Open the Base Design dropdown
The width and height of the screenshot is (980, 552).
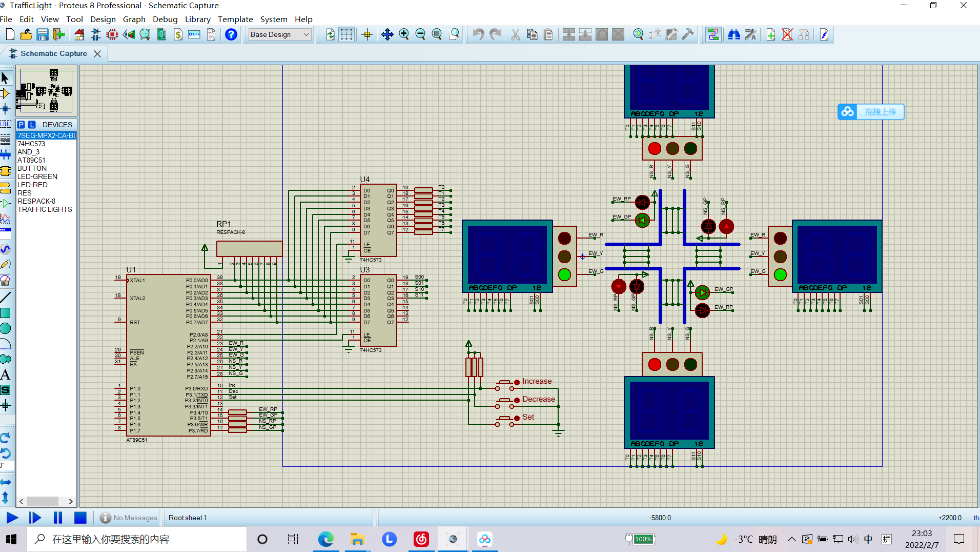pyautogui.click(x=280, y=34)
